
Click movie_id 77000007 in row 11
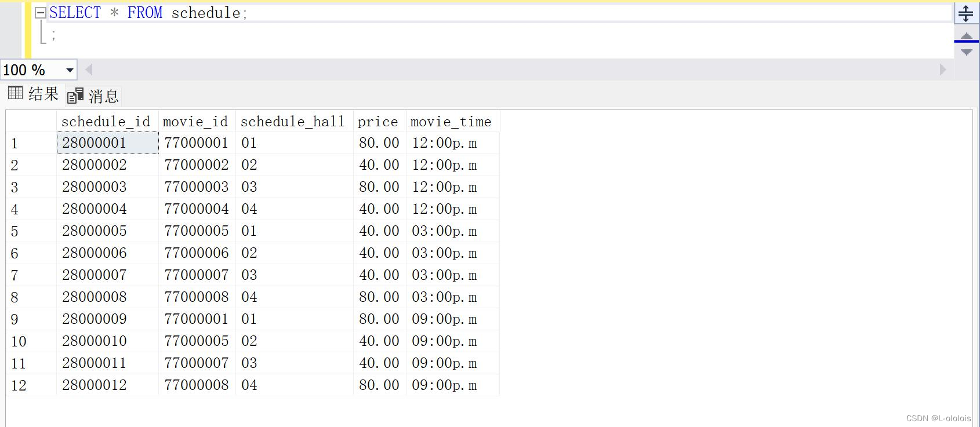pyautogui.click(x=197, y=363)
